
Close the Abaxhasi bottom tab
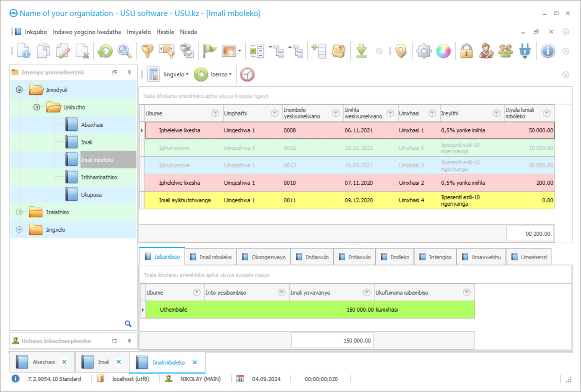coord(64,362)
